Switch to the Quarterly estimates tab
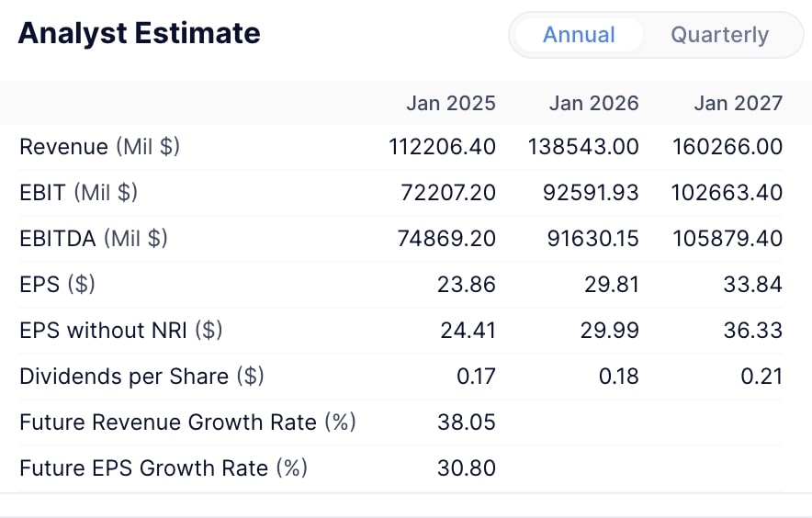The image size is (812, 518). point(719,35)
